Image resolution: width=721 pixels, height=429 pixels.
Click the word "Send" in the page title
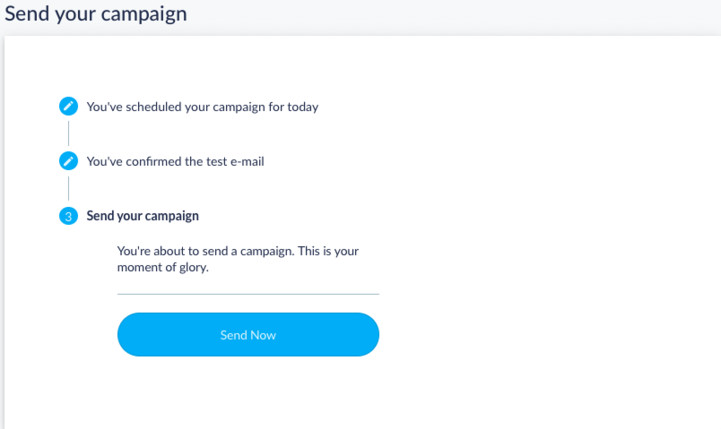pyautogui.click(x=27, y=13)
